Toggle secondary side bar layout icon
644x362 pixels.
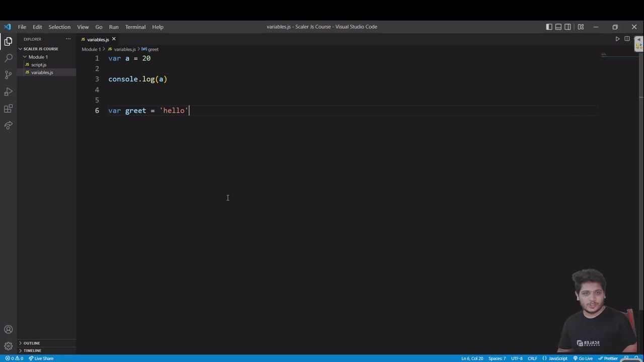coord(568,27)
